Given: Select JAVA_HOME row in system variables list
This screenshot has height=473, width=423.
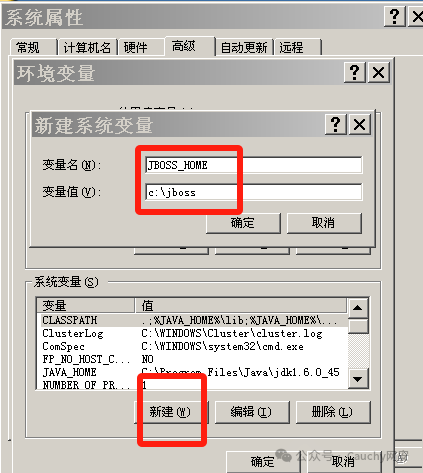Looking at the screenshot, I should pos(192,372).
